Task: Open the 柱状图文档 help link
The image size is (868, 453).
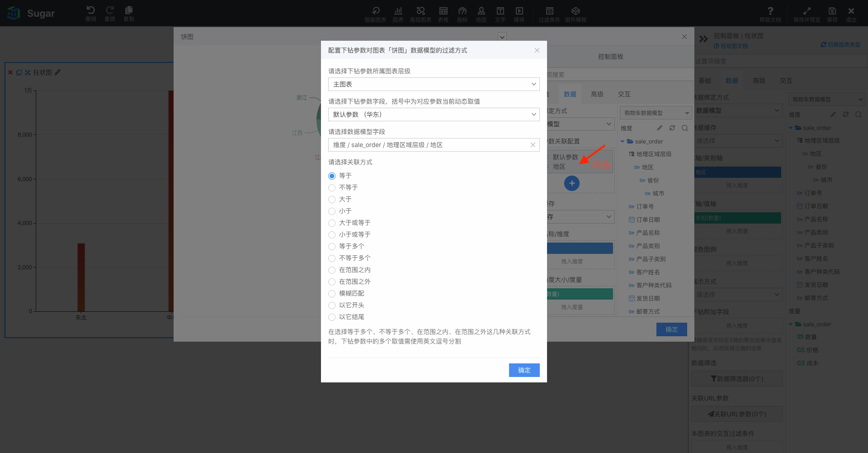Action: point(731,46)
